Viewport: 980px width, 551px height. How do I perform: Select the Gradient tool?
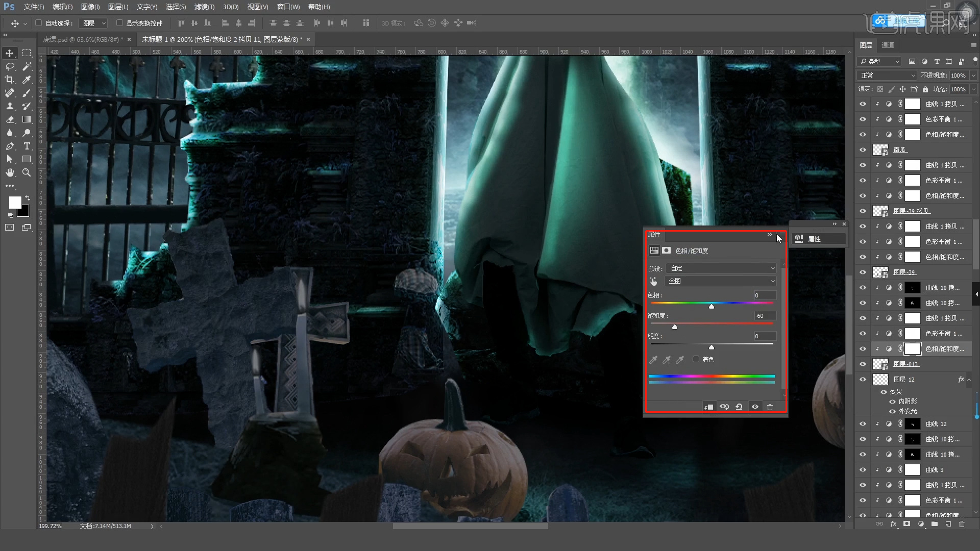[27, 119]
